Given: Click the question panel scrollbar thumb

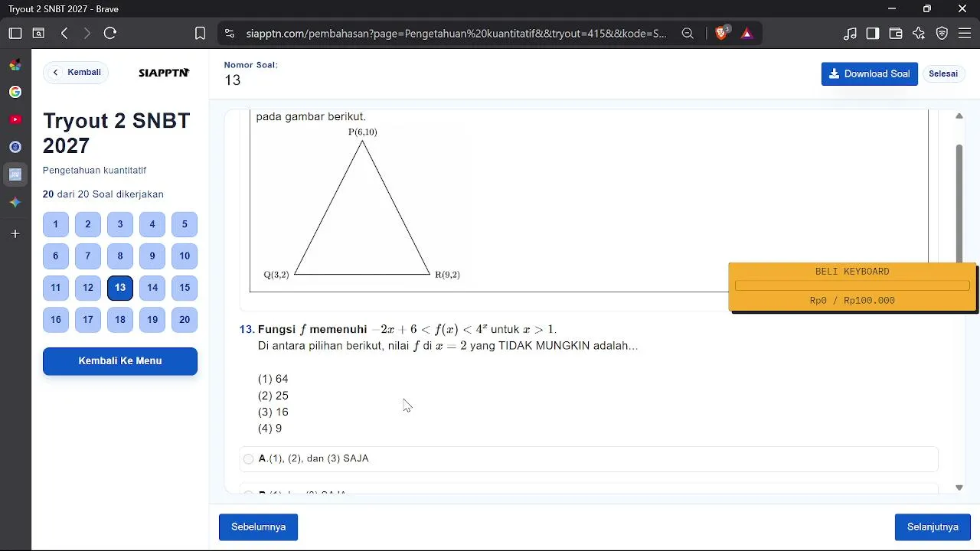Looking at the screenshot, I should coord(959,203).
